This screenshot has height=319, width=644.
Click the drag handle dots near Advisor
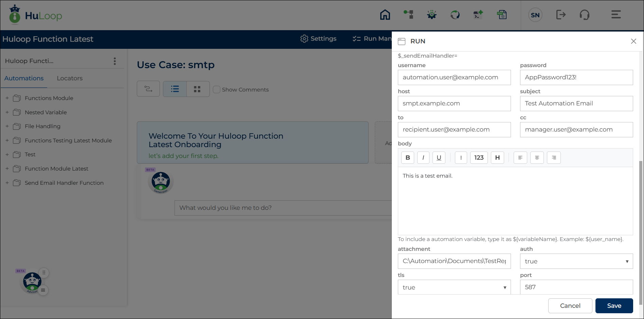point(44,273)
